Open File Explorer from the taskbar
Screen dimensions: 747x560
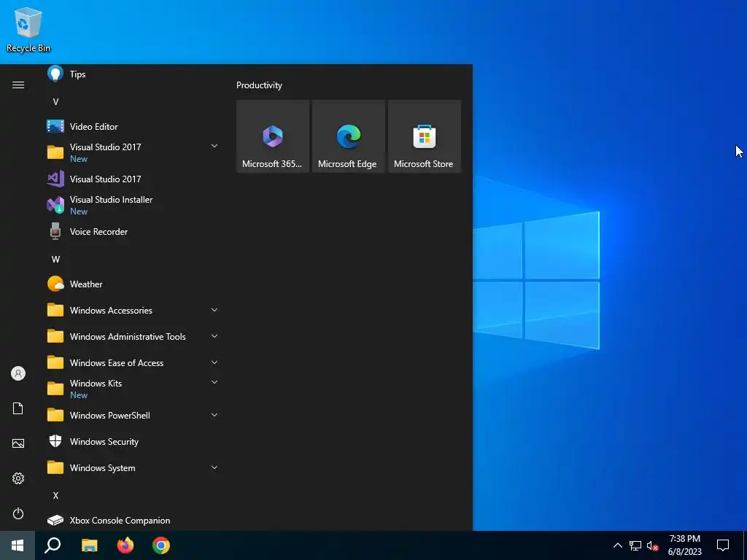pos(89,545)
